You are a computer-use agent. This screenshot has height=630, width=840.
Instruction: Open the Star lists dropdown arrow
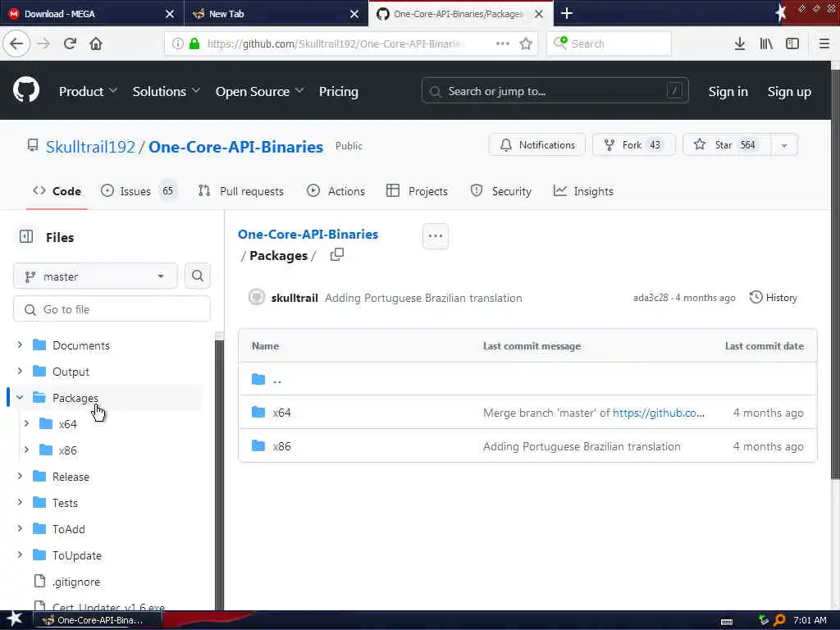(x=784, y=145)
